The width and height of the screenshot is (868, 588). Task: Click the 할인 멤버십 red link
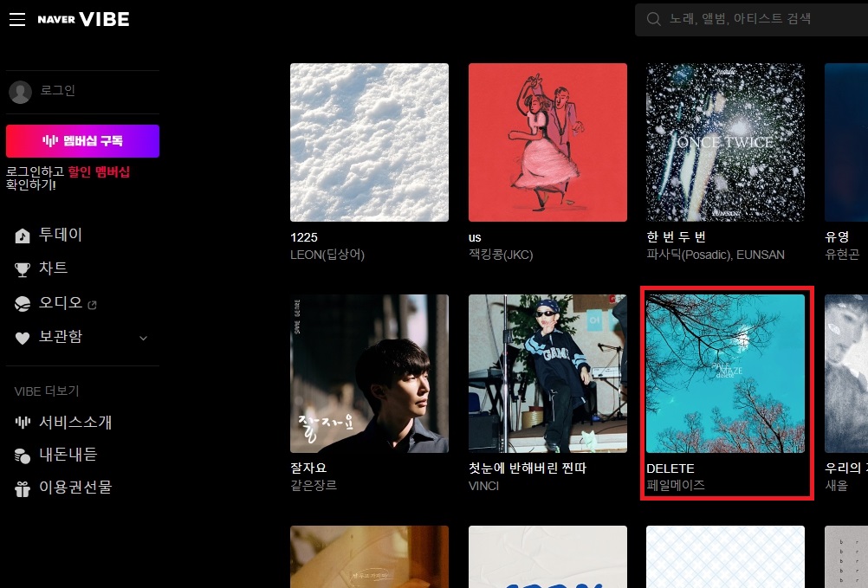point(99,172)
